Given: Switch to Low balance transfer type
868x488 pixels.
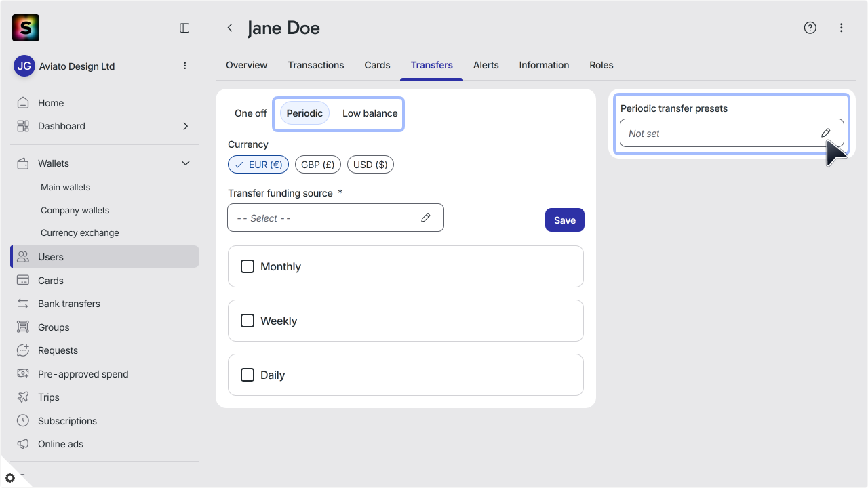Looking at the screenshot, I should [370, 113].
